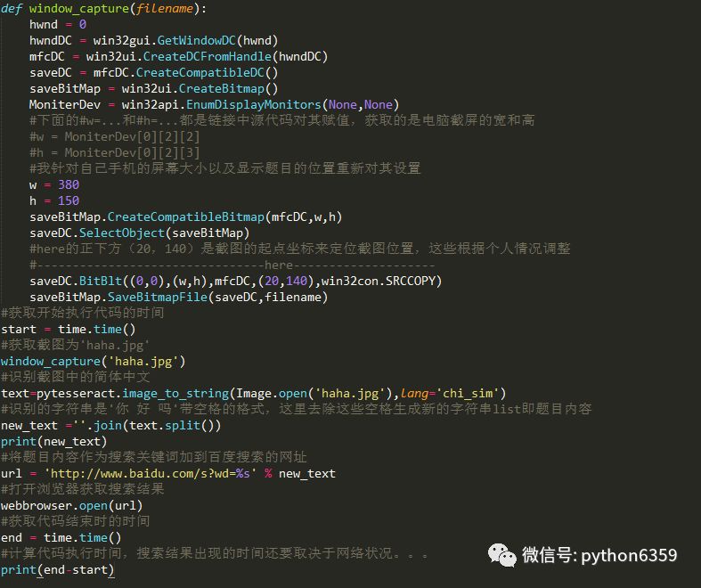Click the comment above w = 380
The width and height of the screenshot is (701, 588).
coord(224,168)
